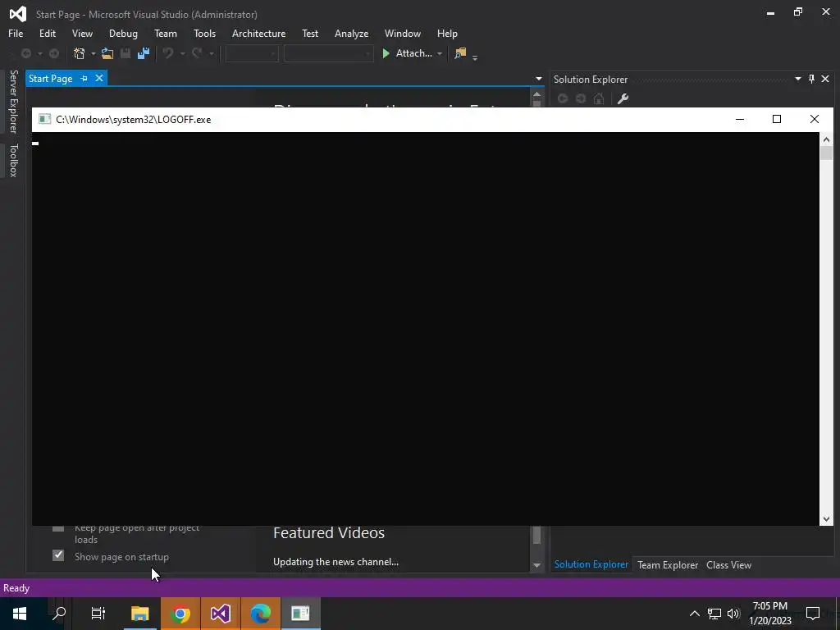Open the File menu

coord(16,33)
